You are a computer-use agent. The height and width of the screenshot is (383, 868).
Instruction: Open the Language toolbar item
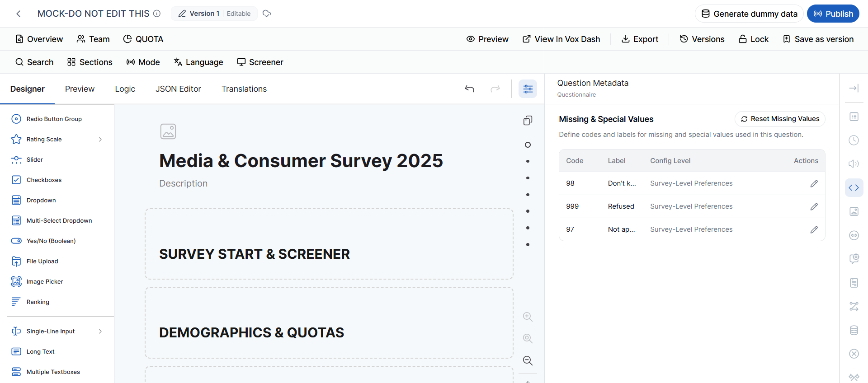click(x=198, y=62)
